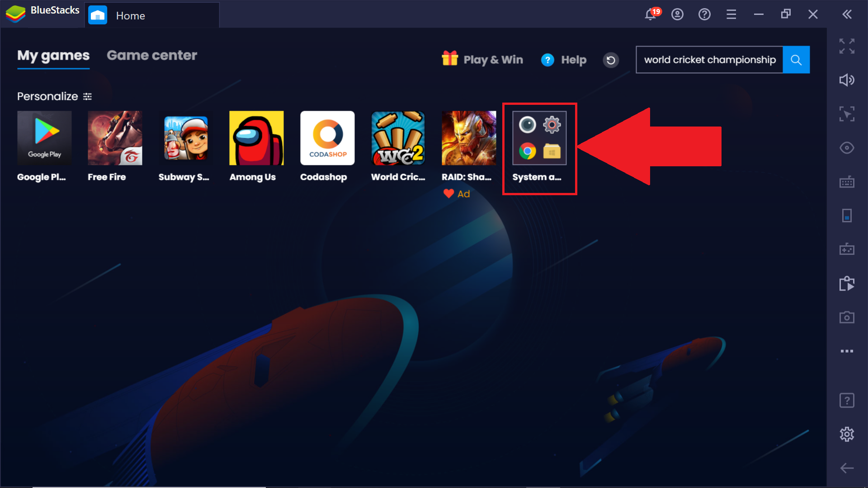868x488 pixels.
Task: Switch to Game Center tab
Action: (152, 55)
